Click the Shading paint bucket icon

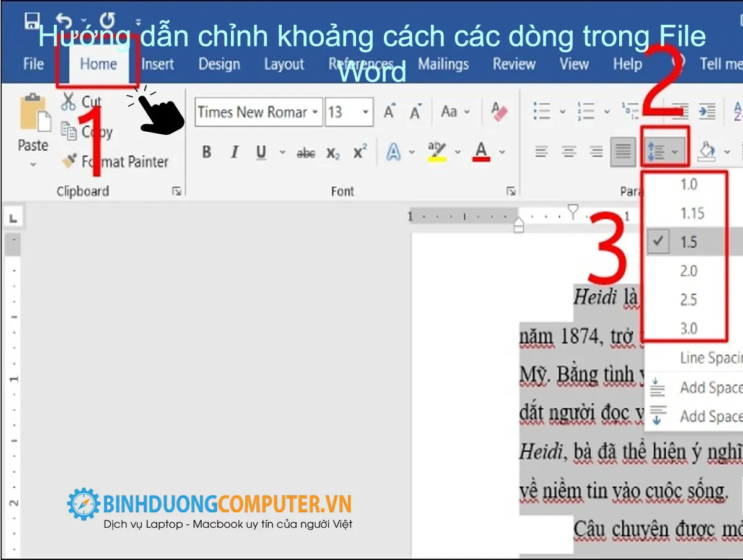pos(708,150)
